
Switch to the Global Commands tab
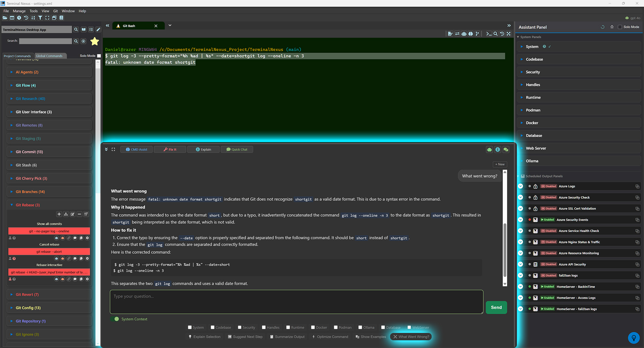click(49, 56)
